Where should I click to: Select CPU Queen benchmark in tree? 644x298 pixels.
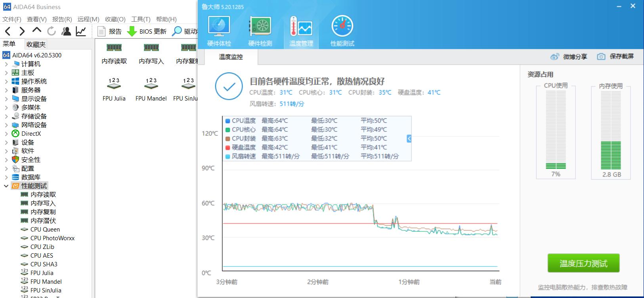(40, 229)
